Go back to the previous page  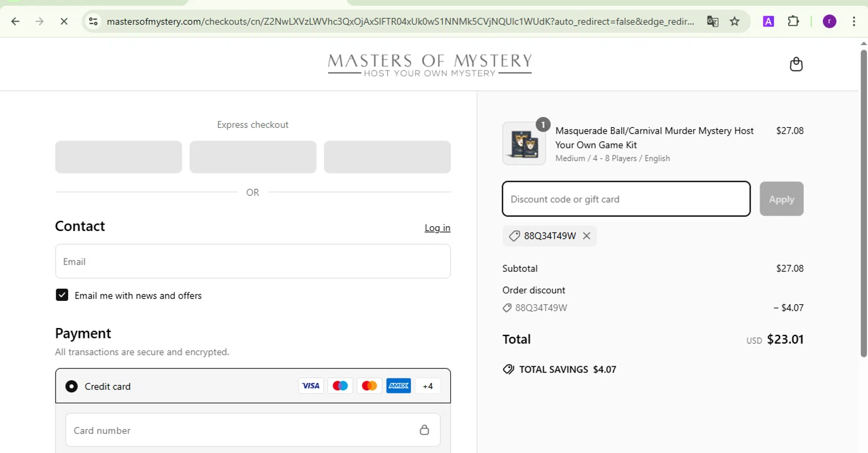pos(16,21)
